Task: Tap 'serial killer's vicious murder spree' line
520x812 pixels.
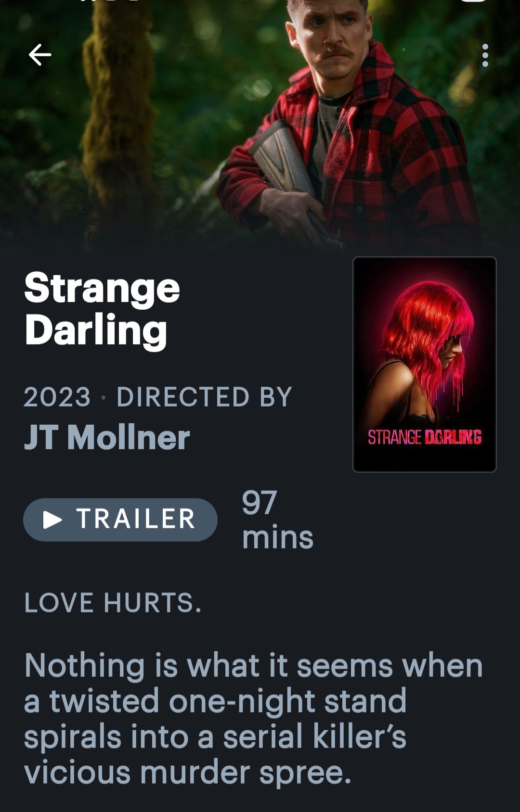Action: (215, 754)
